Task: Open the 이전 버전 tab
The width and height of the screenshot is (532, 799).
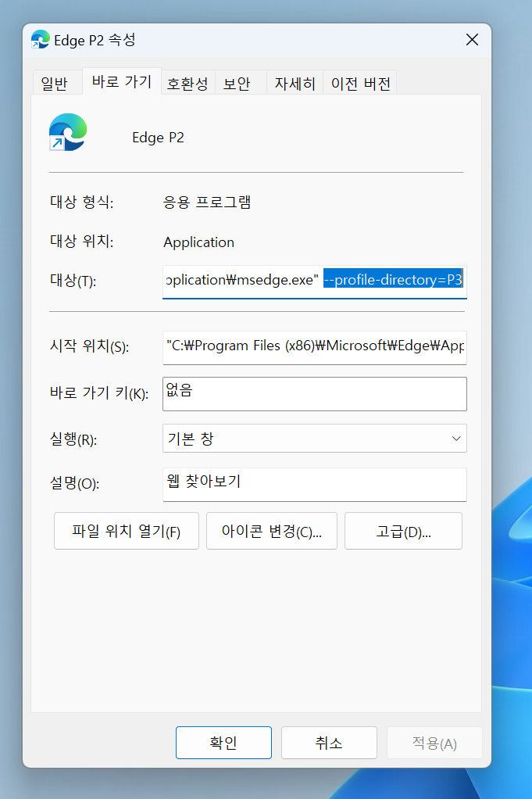Action: (360, 83)
